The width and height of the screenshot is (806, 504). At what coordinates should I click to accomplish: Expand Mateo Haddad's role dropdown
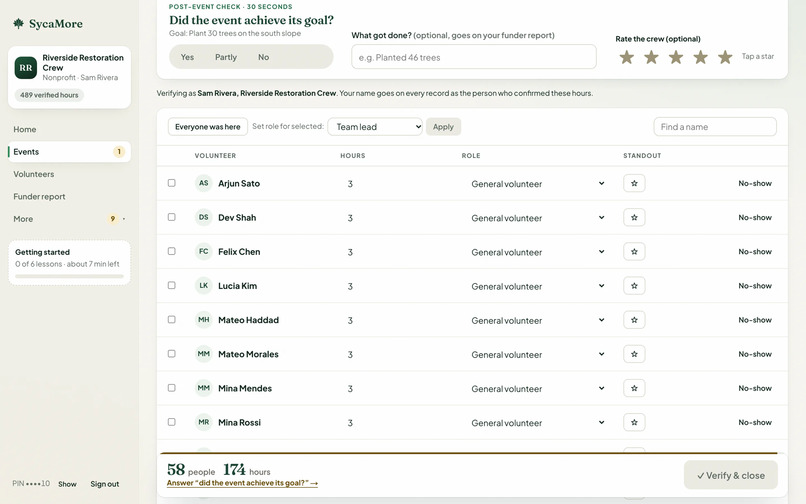click(536, 320)
